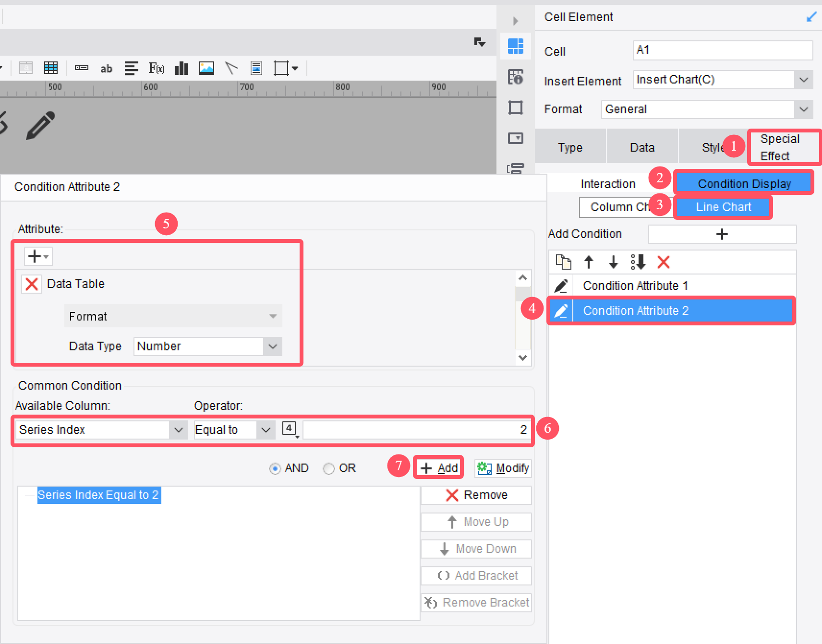Viewport: 822px width, 644px height.
Task: Open the cell attributes sidebar icon
Action: click(x=516, y=77)
